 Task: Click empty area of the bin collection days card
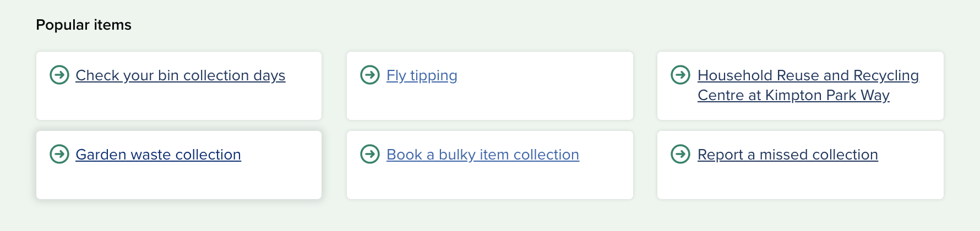tap(179, 103)
